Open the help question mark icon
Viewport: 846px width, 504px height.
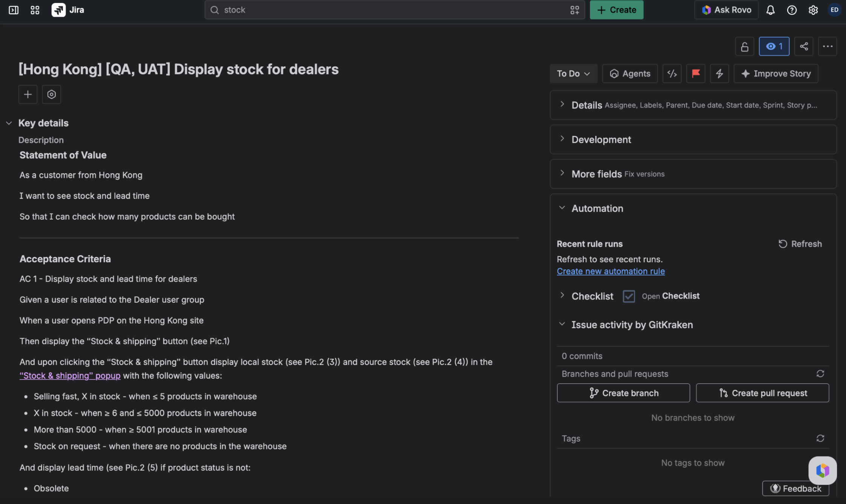(792, 10)
